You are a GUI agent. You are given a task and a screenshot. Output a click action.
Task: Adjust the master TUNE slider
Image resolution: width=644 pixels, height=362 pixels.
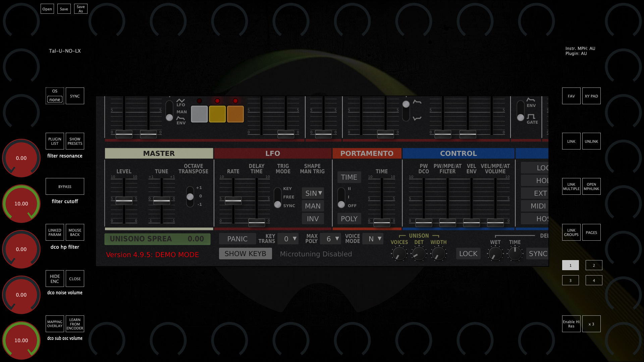162,201
